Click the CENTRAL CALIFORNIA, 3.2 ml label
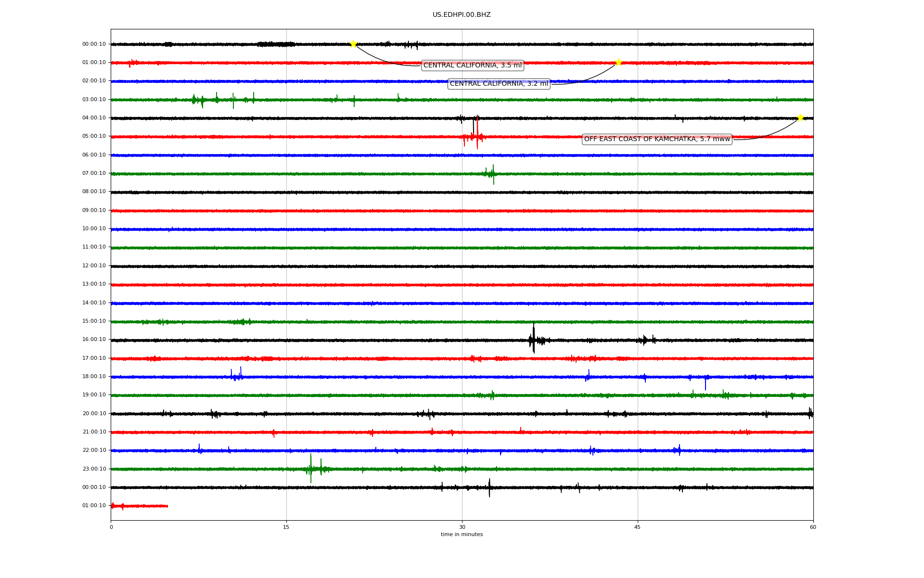Image resolution: width=924 pixels, height=578 pixels. [499, 84]
